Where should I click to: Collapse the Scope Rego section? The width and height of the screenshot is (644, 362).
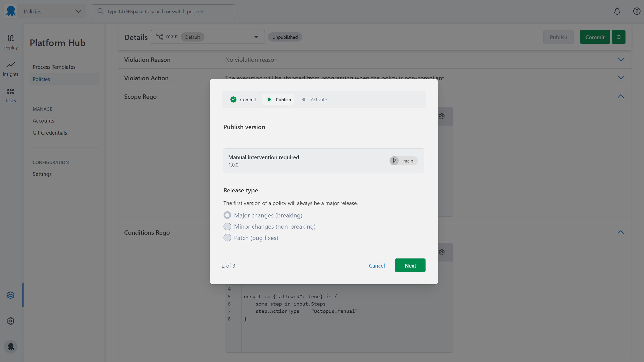621,96
